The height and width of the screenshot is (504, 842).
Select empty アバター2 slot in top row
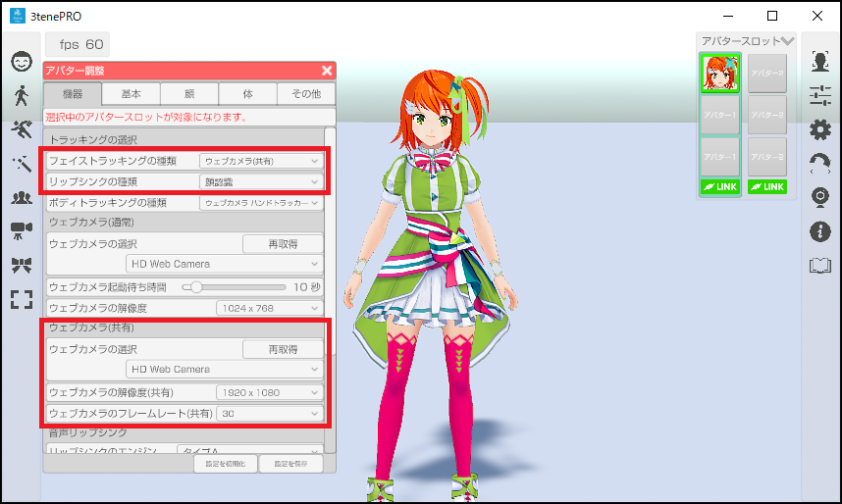coord(767,73)
